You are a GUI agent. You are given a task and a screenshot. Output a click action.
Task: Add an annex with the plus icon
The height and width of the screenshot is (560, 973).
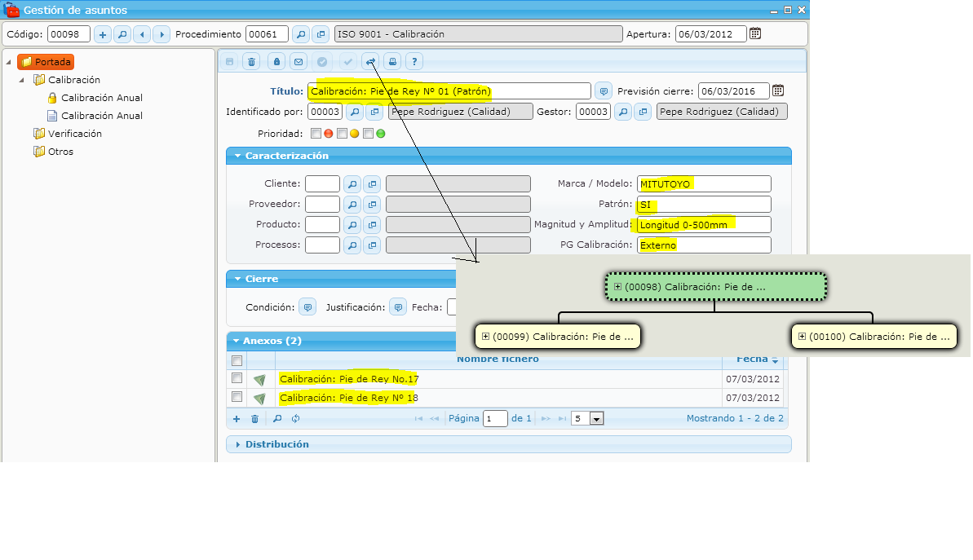coord(237,419)
